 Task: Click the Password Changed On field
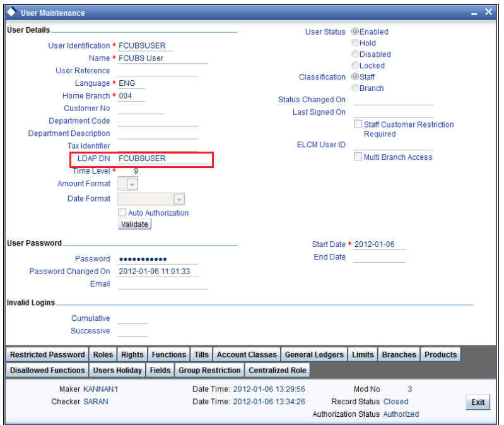[158, 272]
